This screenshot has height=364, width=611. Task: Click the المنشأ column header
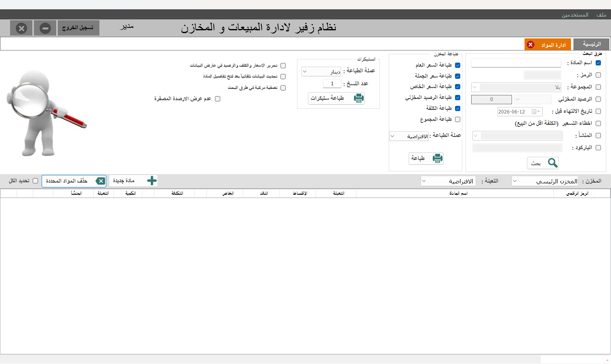click(73, 194)
